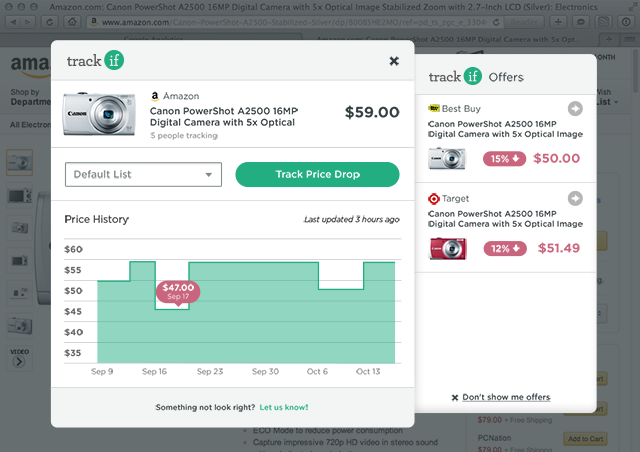Click the $50.00 Best Buy price
The height and width of the screenshot is (452, 640).
[556, 158]
